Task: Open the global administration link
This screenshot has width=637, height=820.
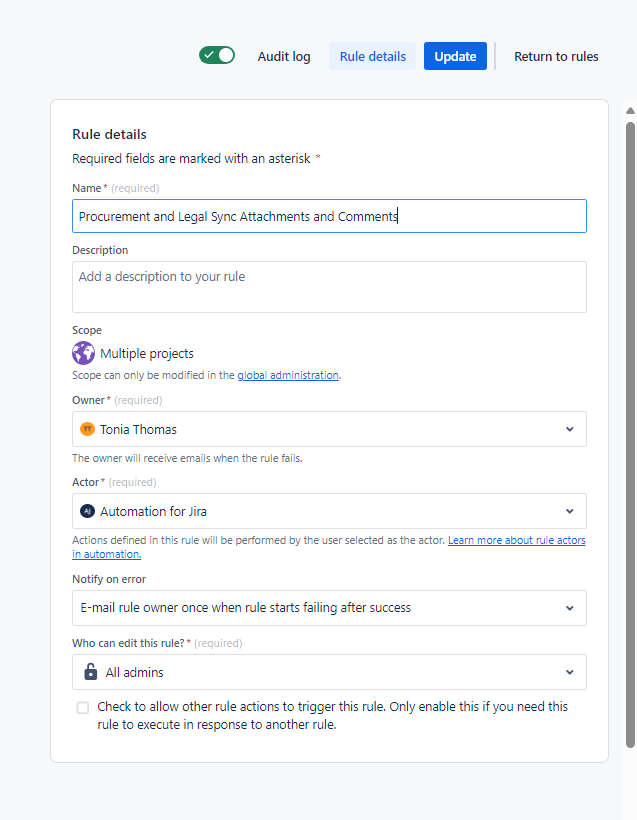Action: (288, 375)
